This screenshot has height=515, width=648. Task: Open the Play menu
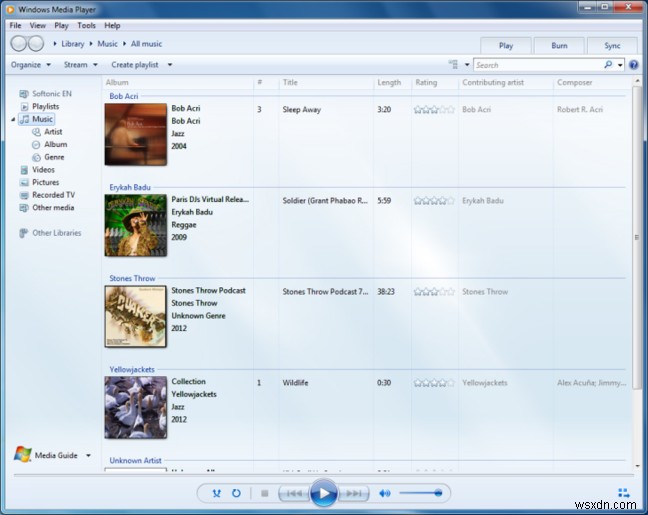pos(61,26)
